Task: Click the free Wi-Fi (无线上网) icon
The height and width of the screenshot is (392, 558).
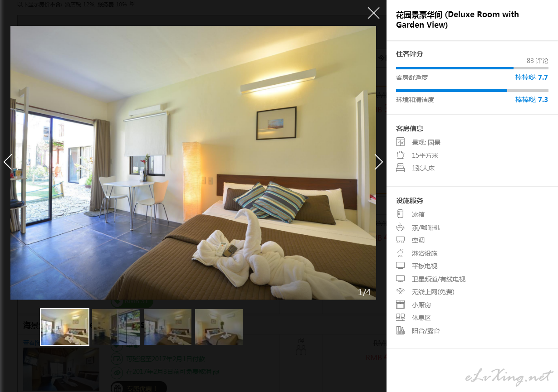Action: (x=400, y=291)
